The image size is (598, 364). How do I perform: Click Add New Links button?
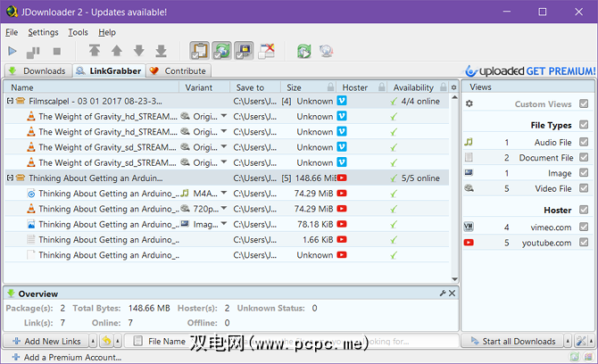46,341
